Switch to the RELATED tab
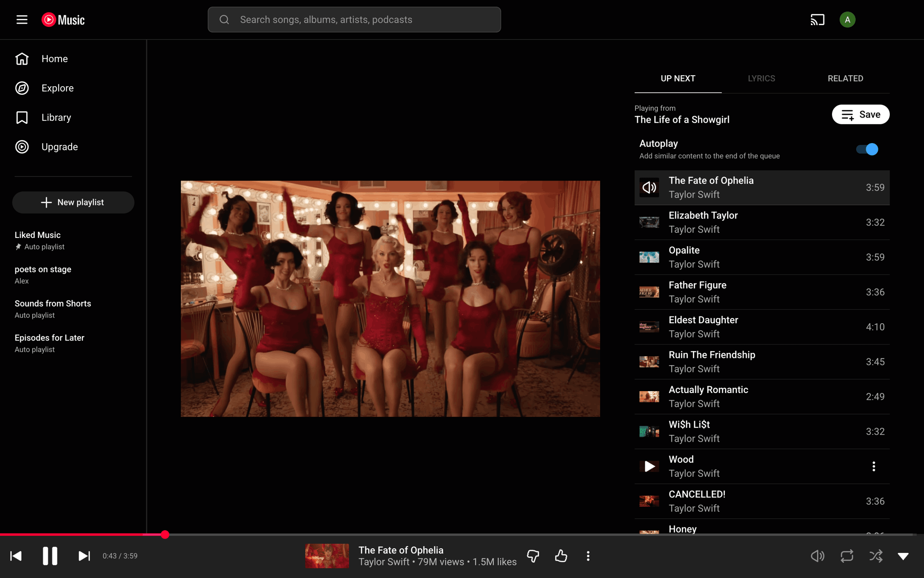 [x=845, y=79]
